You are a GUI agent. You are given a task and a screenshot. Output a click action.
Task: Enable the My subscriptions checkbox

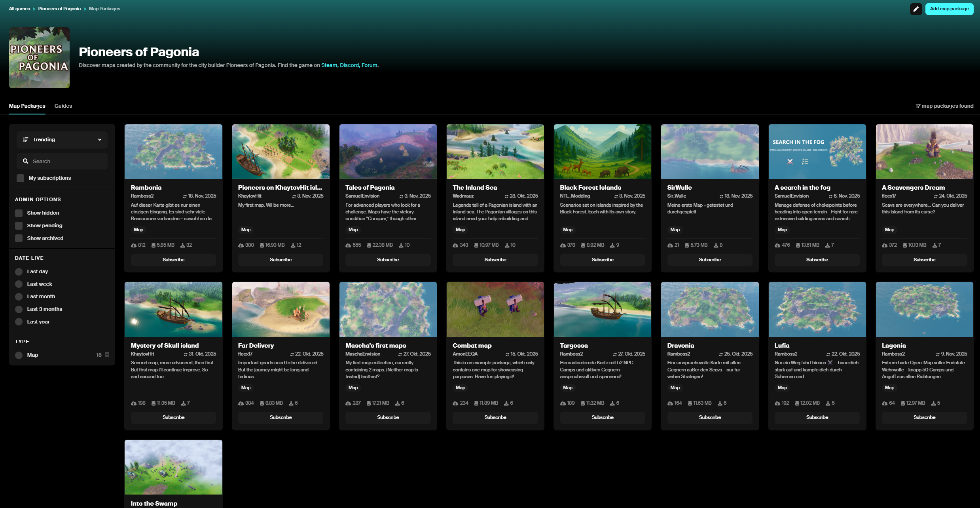click(21, 178)
